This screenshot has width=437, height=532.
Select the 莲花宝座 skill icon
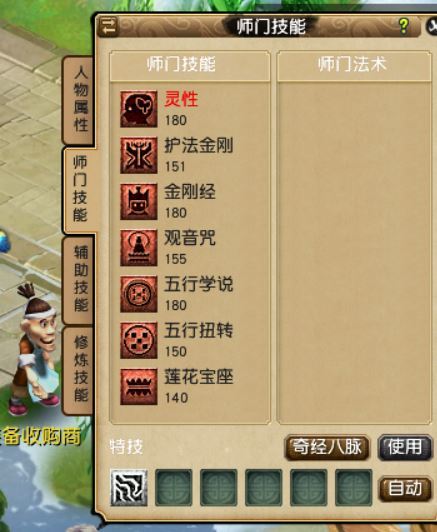click(139, 387)
